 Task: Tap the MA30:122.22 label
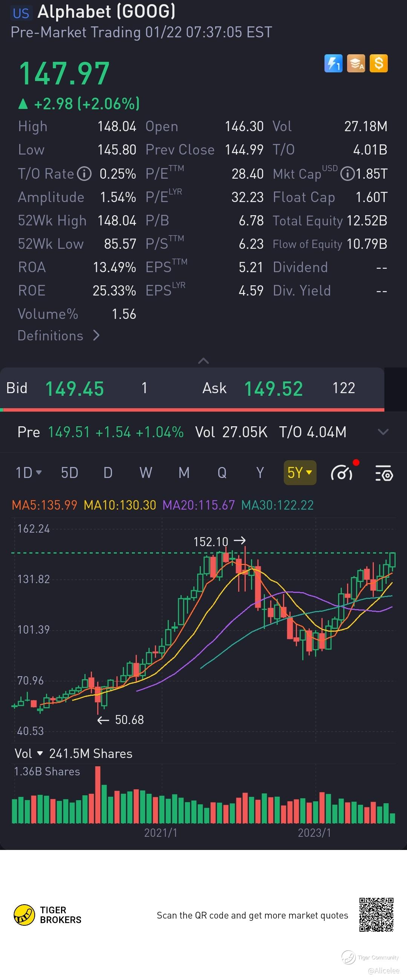[x=278, y=505]
